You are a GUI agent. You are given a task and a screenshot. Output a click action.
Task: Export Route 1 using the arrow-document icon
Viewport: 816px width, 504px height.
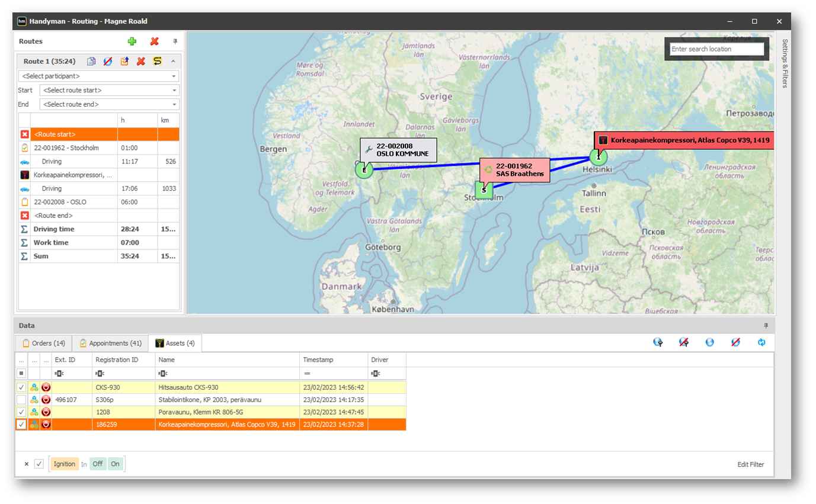coord(124,61)
